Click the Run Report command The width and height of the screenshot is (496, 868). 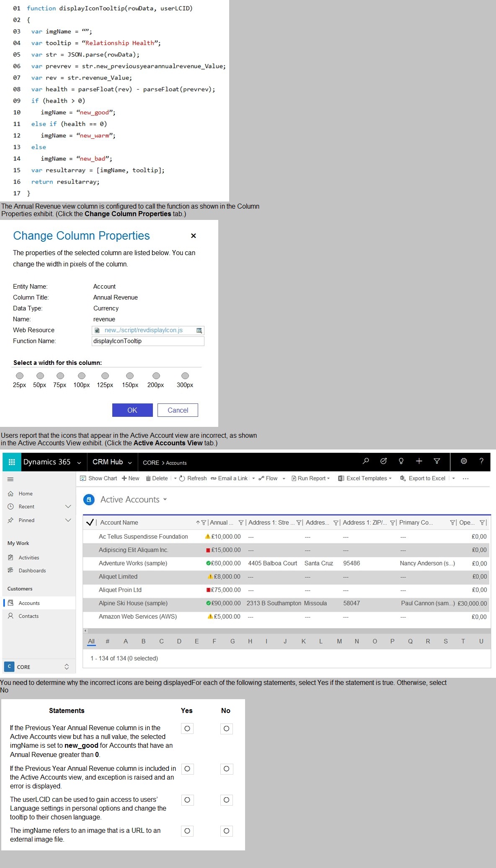coord(308,478)
